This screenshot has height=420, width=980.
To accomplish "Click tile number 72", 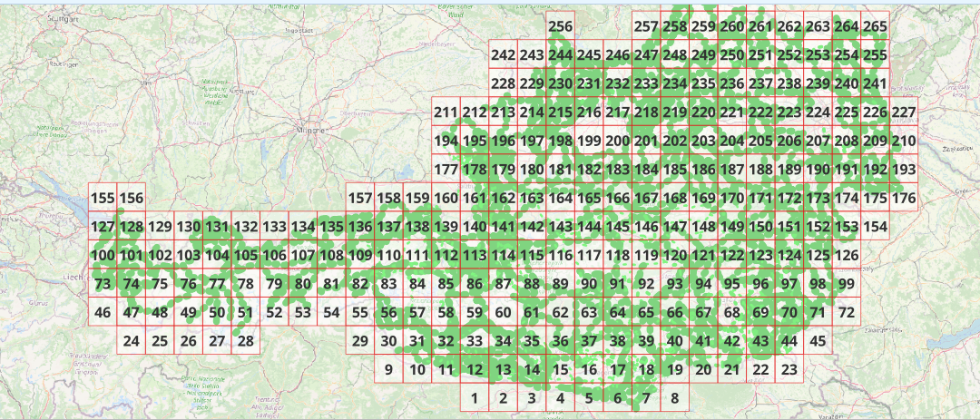I will point(847,313).
